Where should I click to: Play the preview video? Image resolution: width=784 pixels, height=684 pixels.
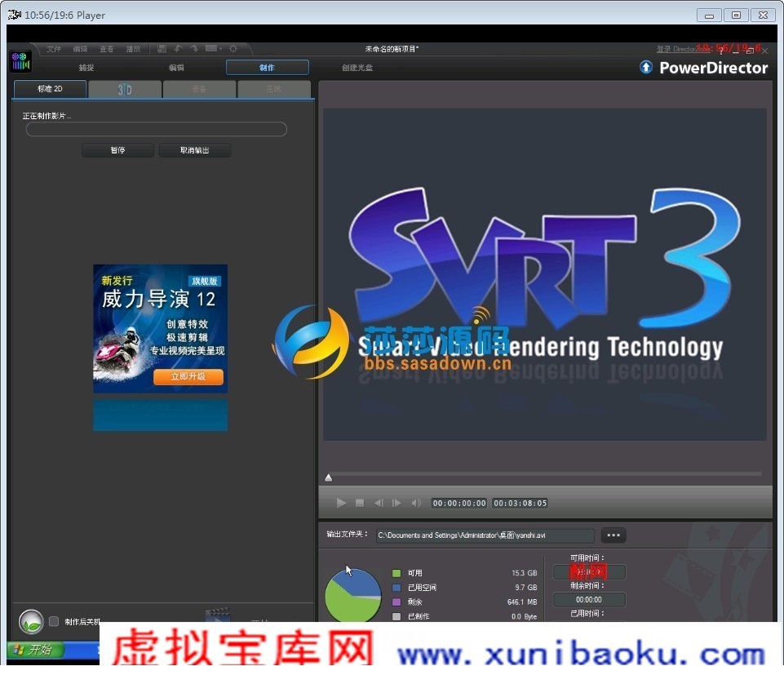[341, 503]
